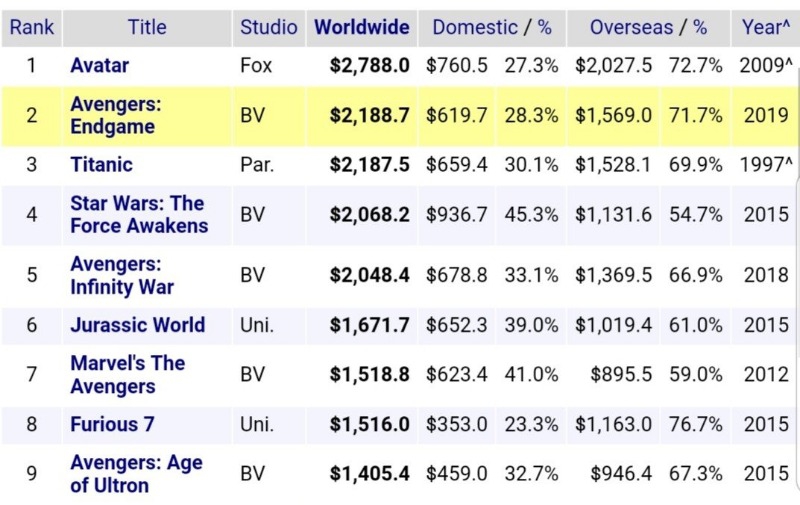The image size is (800, 505).
Task: Sort by Worldwide gross column header
Action: tap(362, 27)
